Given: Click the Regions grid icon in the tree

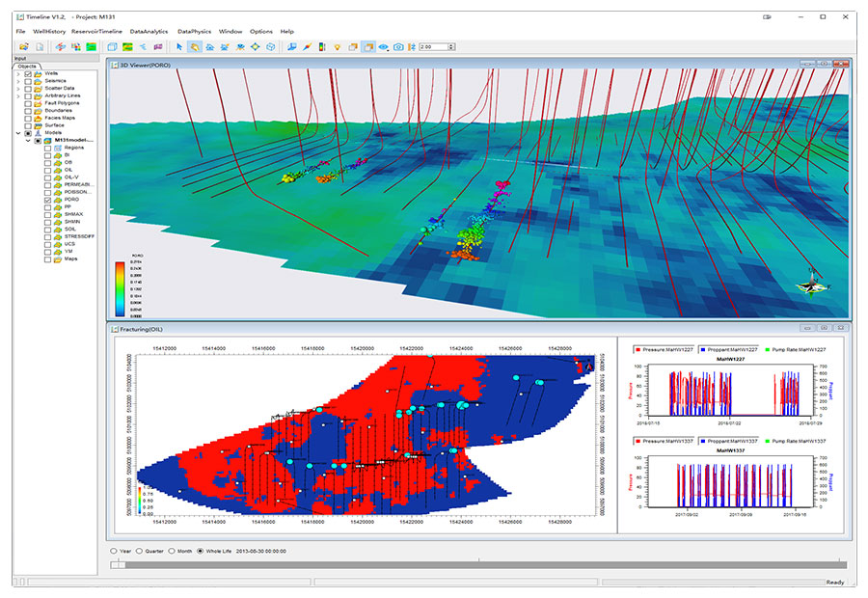Looking at the screenshot, I should click(x=58, y=148).
